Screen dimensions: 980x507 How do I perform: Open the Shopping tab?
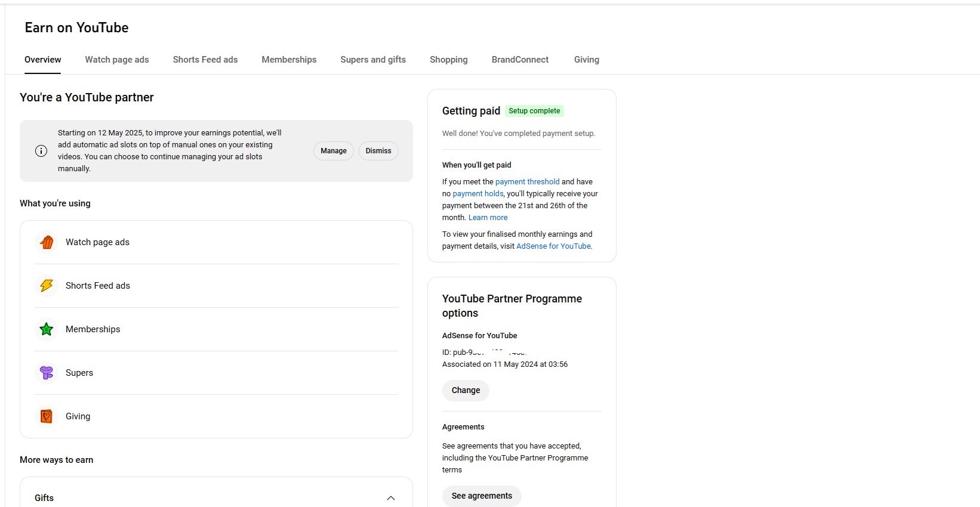pos(449,60)
